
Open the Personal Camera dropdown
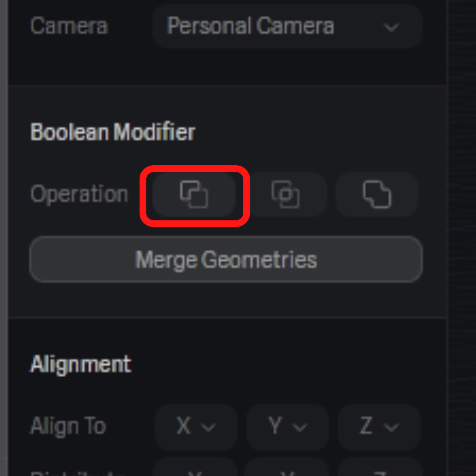click(288, 26)
